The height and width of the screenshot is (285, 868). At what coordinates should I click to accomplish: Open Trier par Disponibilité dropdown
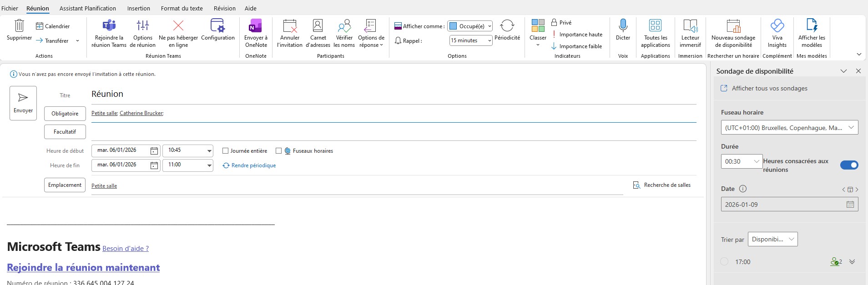(773, 239)
